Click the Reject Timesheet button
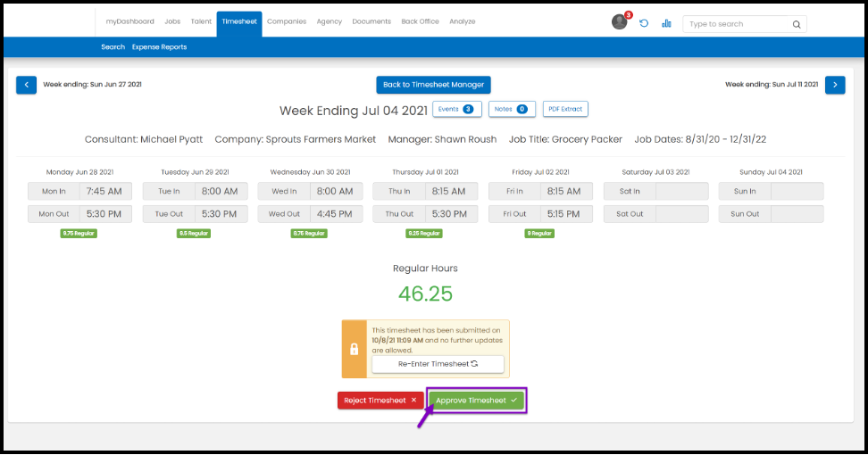This screenshot has height=455, width=868. point(380,401)
